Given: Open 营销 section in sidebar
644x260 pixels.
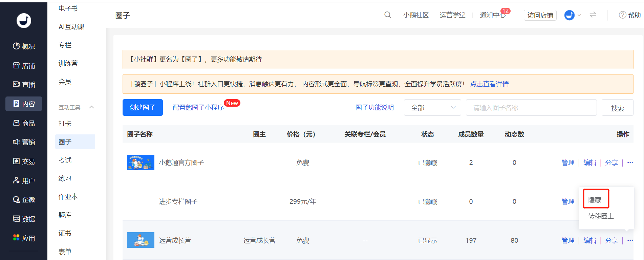Looking at the screenshot, I should pos(24,142).
